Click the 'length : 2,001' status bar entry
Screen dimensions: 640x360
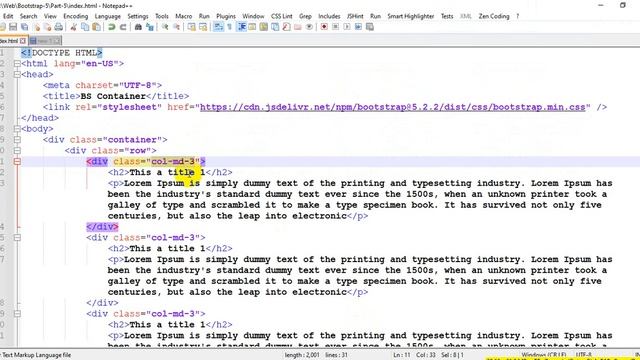tap(302, 355)
